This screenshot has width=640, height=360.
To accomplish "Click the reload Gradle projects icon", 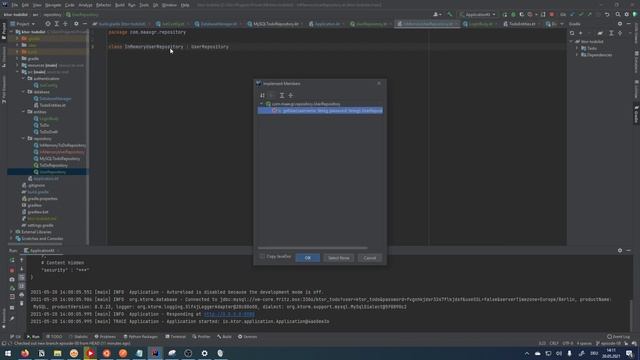I will (572, 33).
